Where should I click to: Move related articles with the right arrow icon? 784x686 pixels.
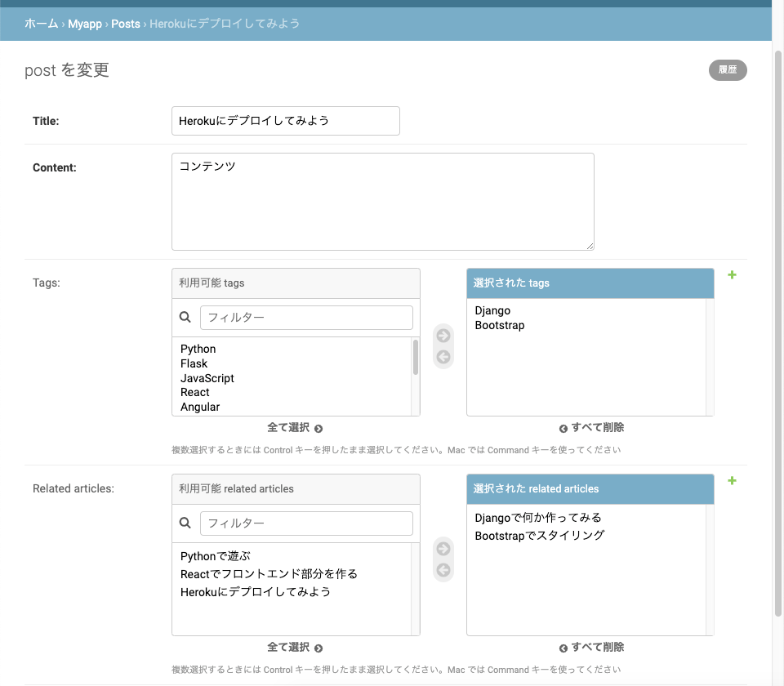443,550
